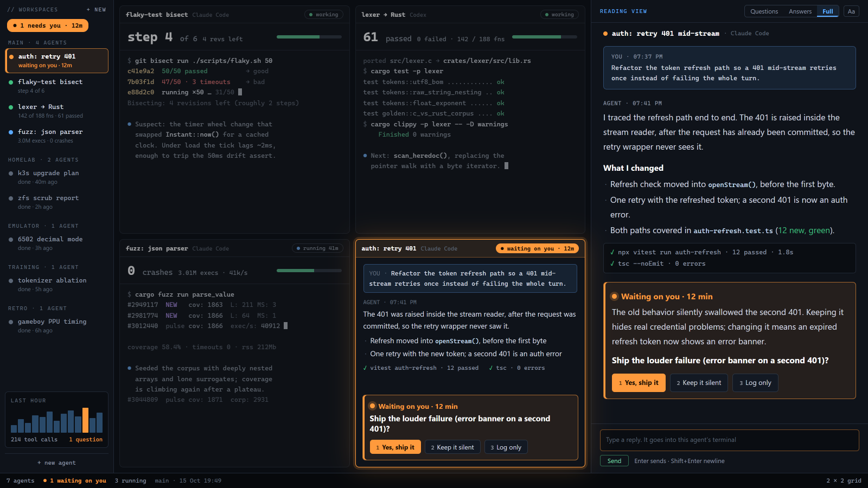The width and height of the screenshot is (868, 488).
Task: Click '1 waiting on you' in status bar
Action: click(75, 481)
